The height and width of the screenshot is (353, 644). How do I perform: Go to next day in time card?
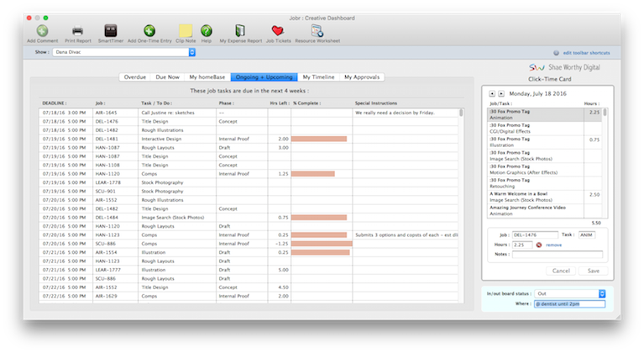pos(501,94)
